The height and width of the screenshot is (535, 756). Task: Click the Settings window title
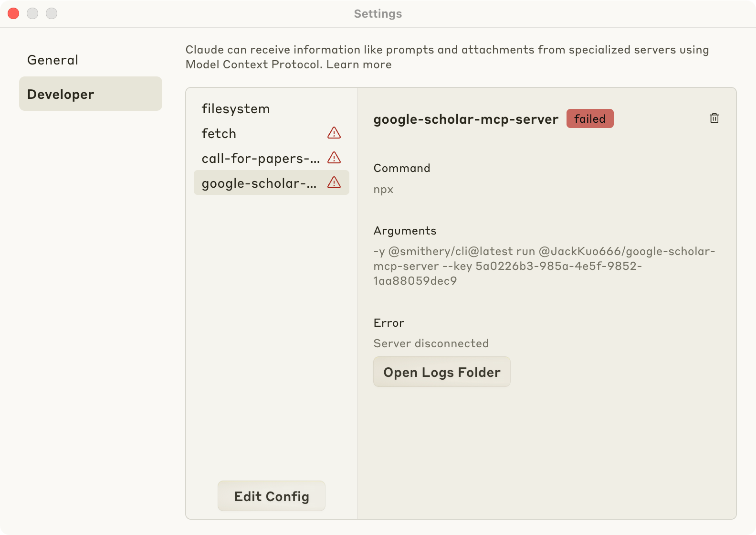[378, 14]
